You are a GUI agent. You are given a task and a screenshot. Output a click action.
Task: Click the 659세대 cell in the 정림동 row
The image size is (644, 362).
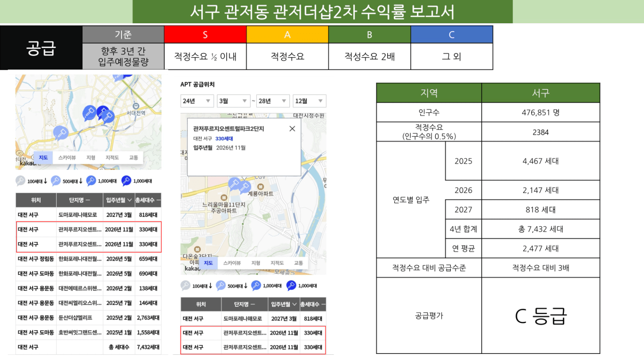(148, 259)
